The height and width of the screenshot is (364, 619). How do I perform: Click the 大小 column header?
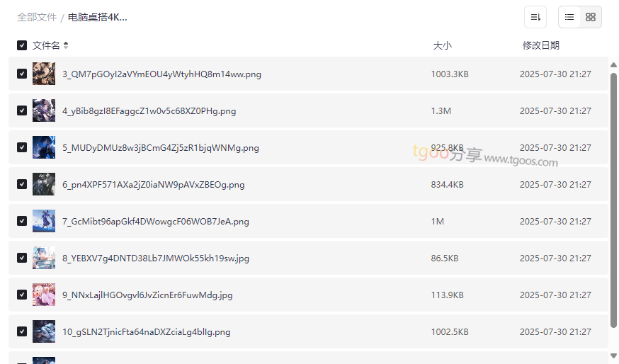pos(442,45)
